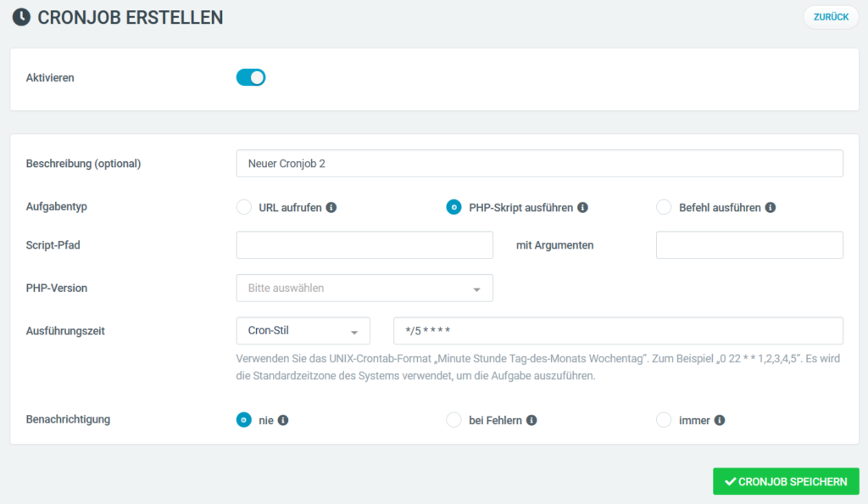
Task: Click info icon next to PHP-Skript ausführen
Action: pyautogui.click(x=582, y=208)
